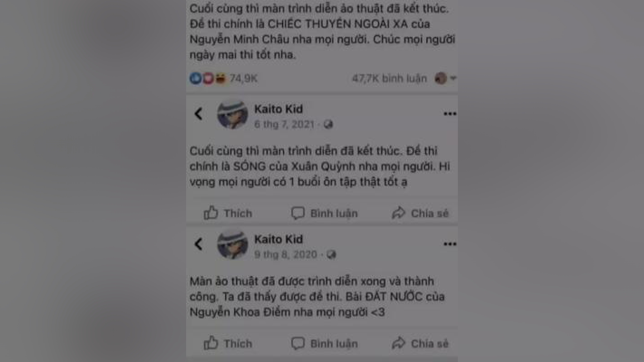Open the 47,7K bình luận comments
644x362 pixels.
(389, 79)
